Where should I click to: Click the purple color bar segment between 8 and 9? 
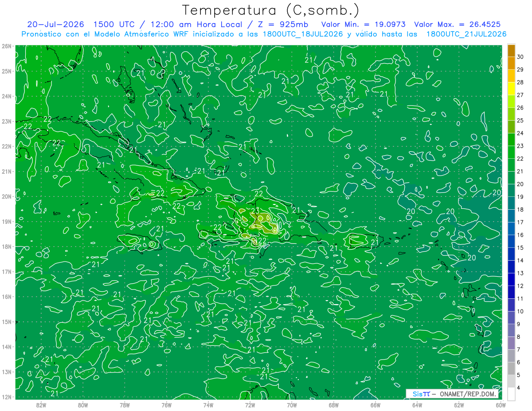[x=511, y=330]
